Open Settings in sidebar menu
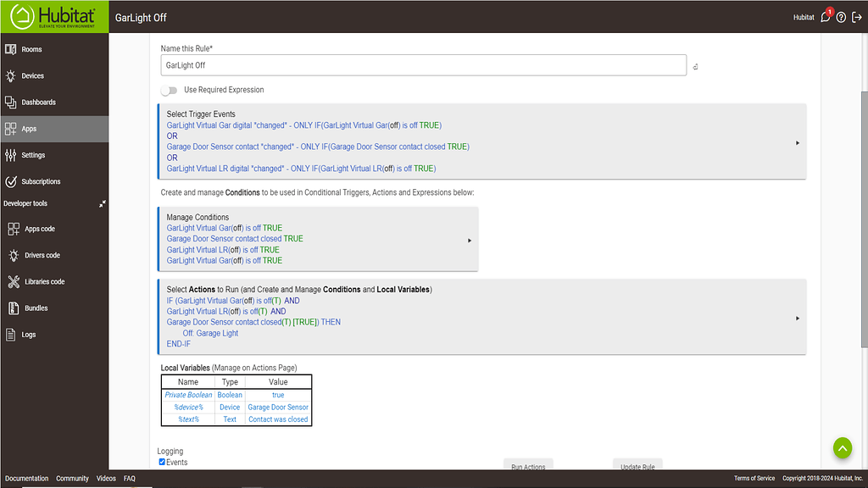The width and height of the screenshot is (868, 488). 33,156
